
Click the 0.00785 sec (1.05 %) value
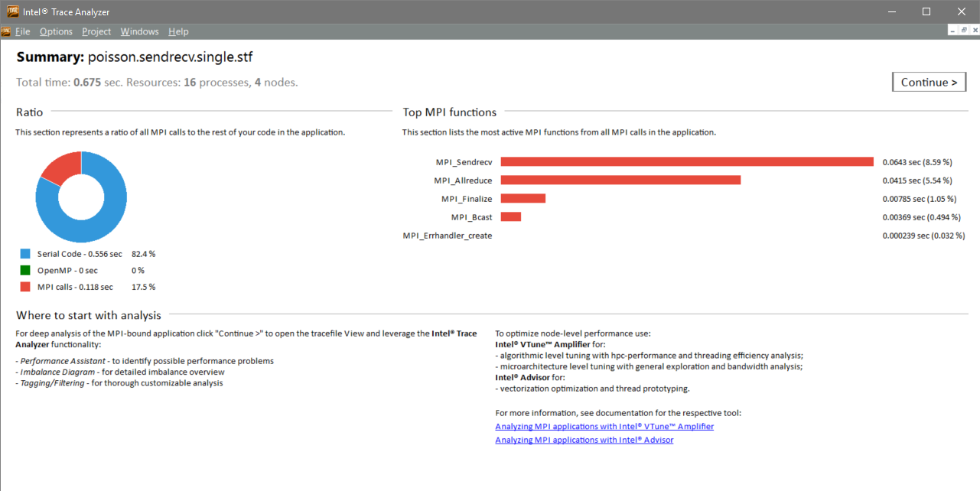coord(920,199)
